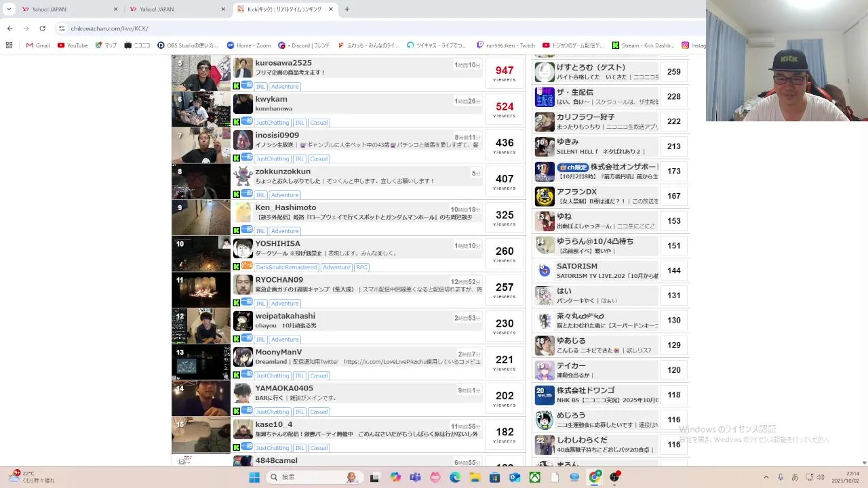Open the ツイキャス bookmark
The height and width of the screenshot is (488, 868).
click(x=437, y=45)
